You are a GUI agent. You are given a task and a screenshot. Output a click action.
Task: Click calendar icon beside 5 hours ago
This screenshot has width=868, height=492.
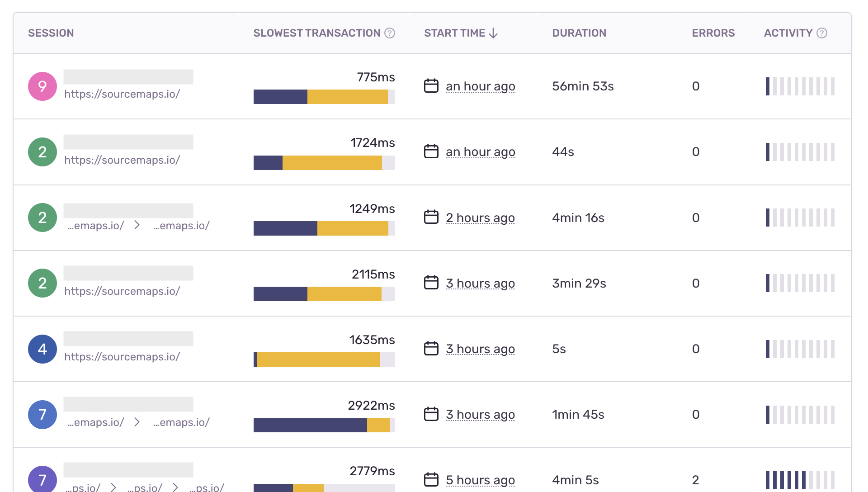[x=431, y=479]
